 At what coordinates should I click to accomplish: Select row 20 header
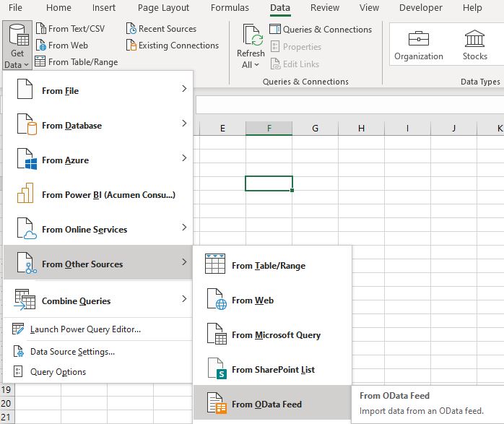point(6,404)
